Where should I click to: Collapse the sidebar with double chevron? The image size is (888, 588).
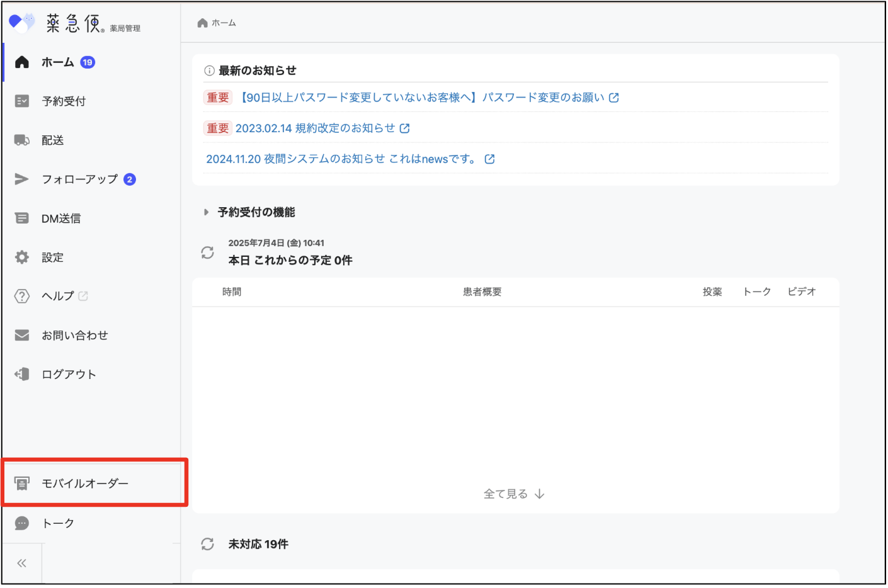pos(22,563)
